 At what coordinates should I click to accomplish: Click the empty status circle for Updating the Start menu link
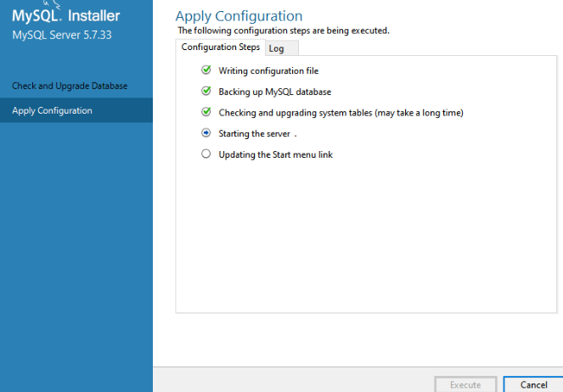point(206,154)
